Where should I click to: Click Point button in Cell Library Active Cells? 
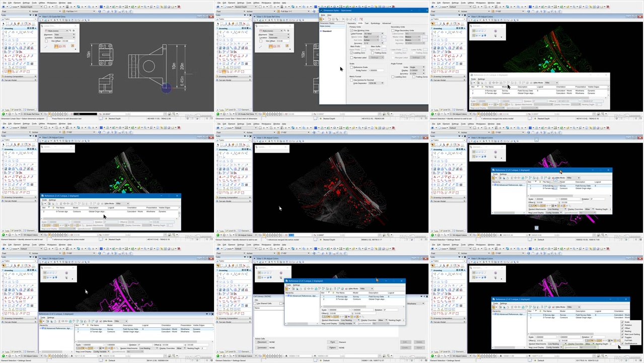pos(332,342)
